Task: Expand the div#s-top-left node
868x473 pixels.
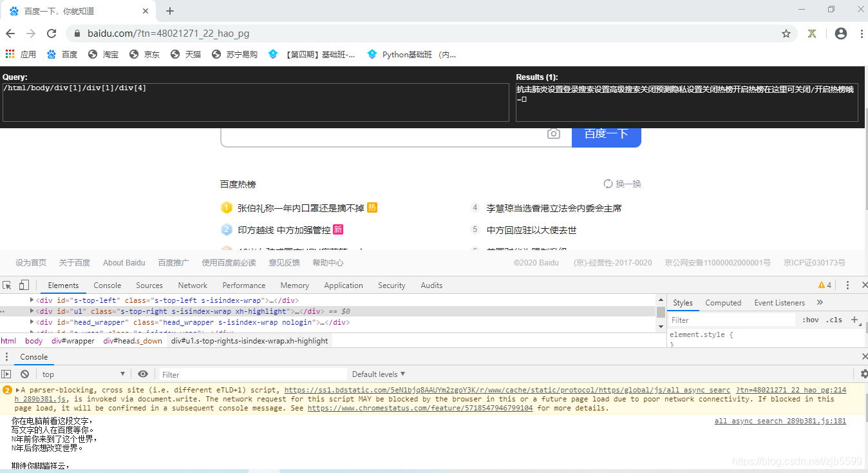Action: tap(32, 300)
